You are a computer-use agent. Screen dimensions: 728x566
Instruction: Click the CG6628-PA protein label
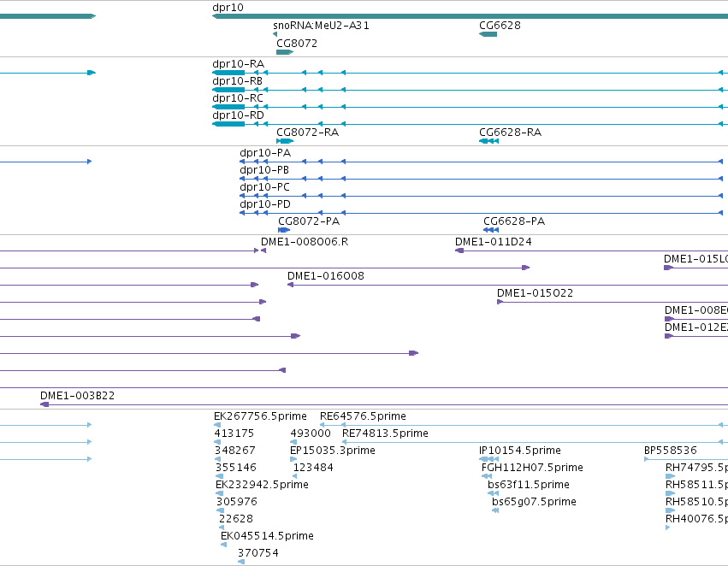[x=514, y=221]
